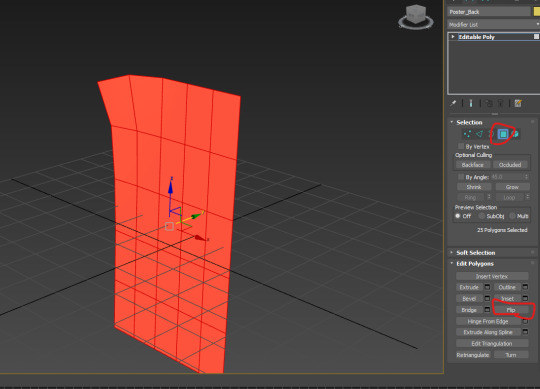The height and width of the screenshot is (389, 540).
Task: Select Element sub-object mode icon
Action: pyautogui.click(x=515, y=134)
